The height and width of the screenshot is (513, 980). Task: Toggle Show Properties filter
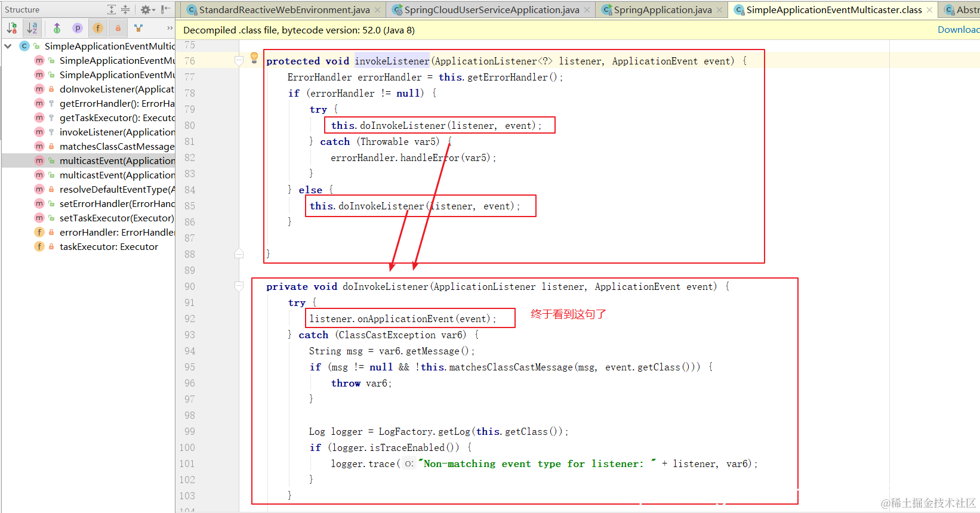pos(78,28)
